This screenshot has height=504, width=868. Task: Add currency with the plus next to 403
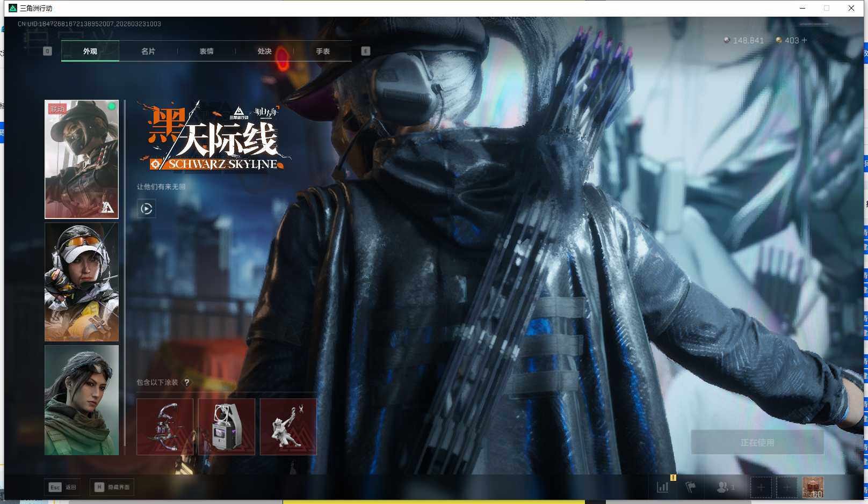tap(804, 40)
